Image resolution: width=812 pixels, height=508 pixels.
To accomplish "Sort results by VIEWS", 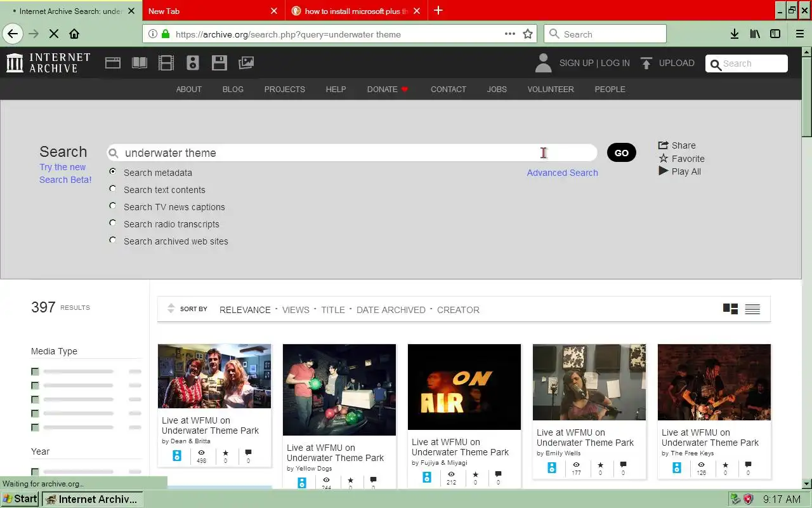I will (x=296, y=310).
